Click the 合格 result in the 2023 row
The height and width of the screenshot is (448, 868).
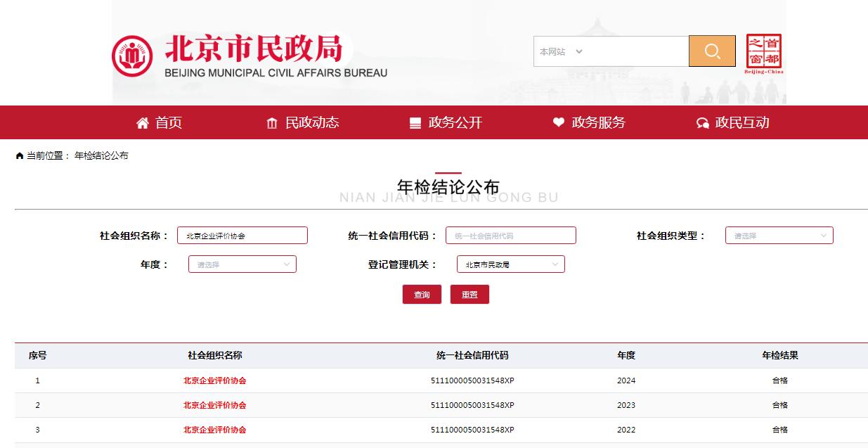click(x=780, y=405)
